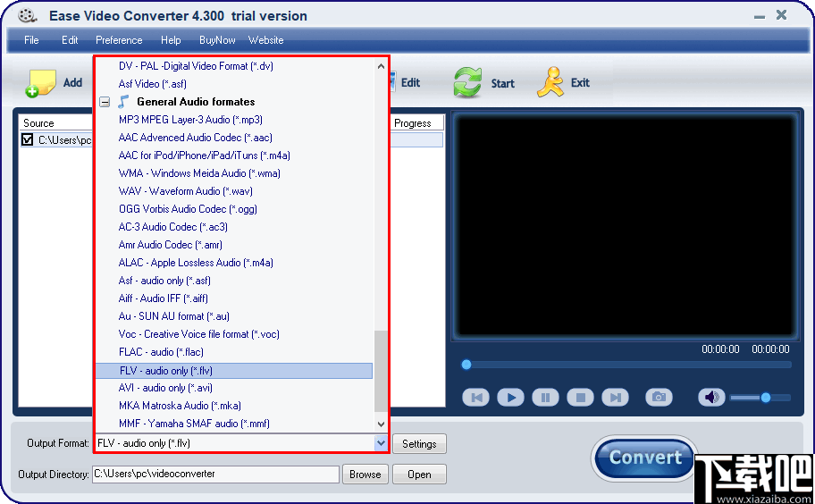Select ALAC - Apple Lossless Audio (*.m4a)
Viewport: 815px width, 504px height.
coord(196,263)
